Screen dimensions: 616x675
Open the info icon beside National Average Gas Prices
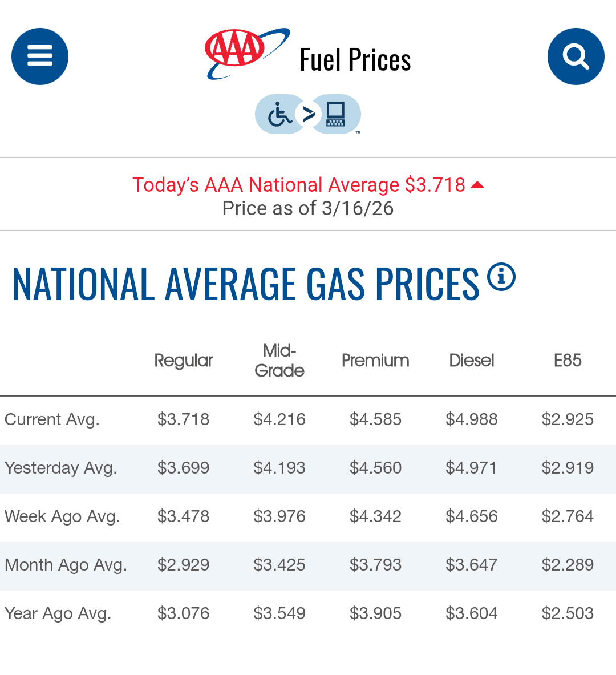point(501,277)
